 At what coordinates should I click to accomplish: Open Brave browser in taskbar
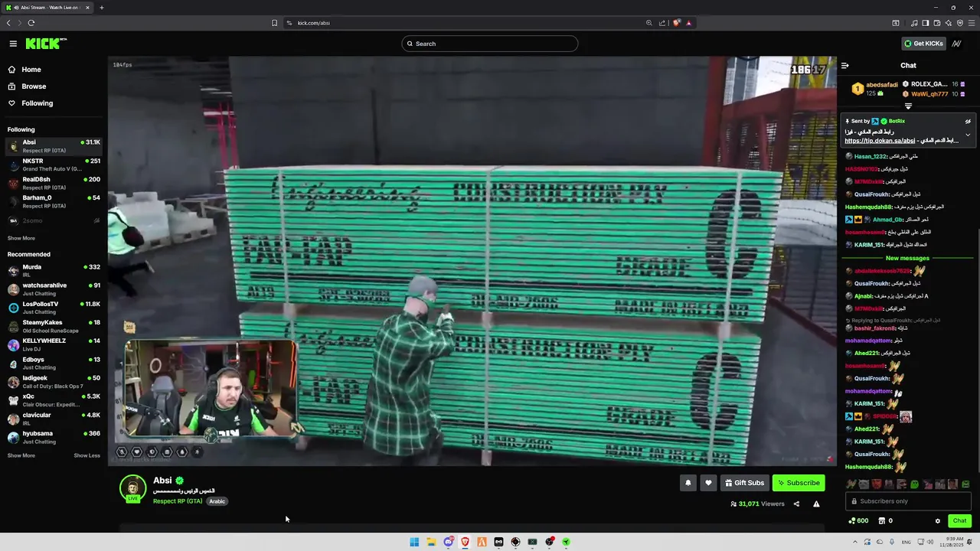point(465,542)
